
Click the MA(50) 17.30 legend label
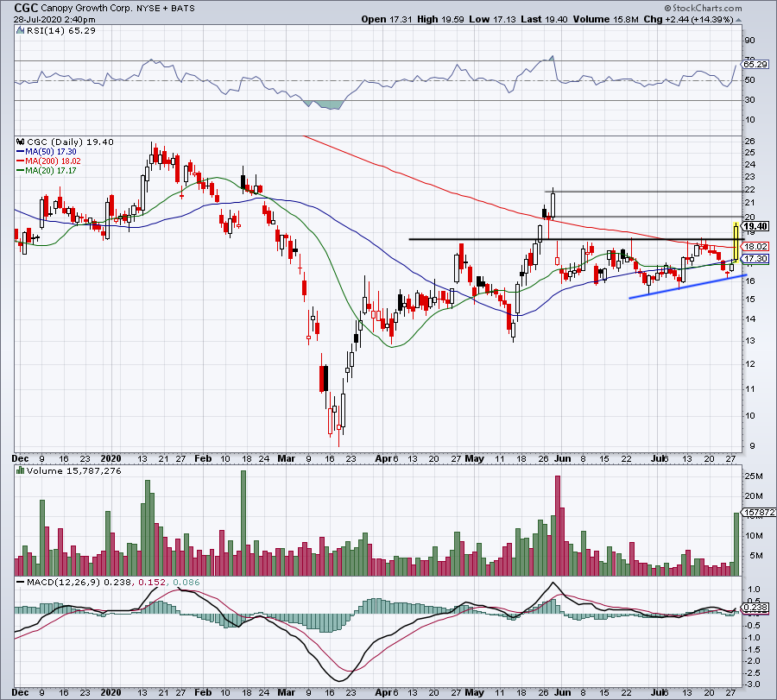point(51,152)
